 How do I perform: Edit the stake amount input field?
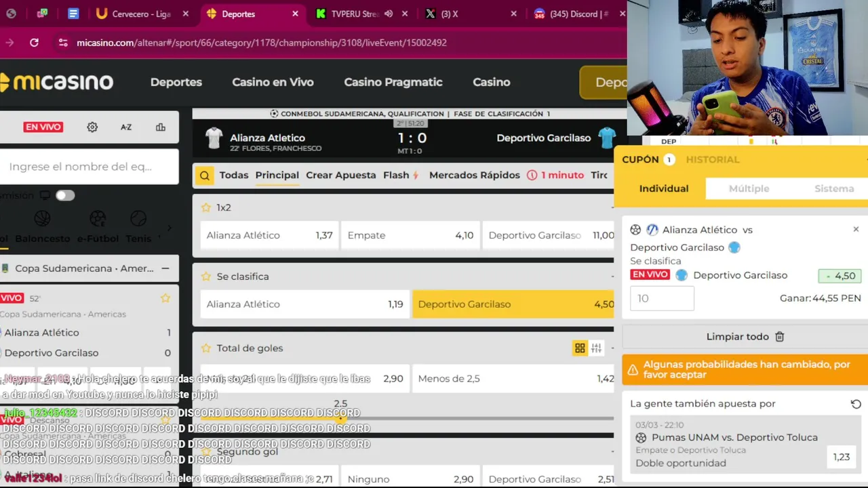662,298
